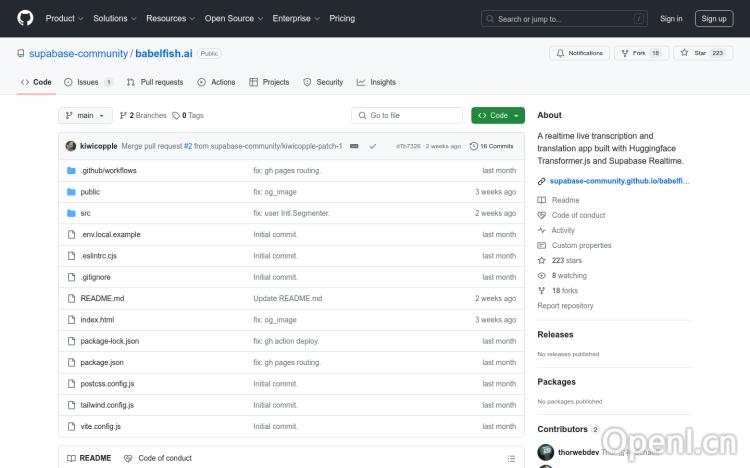Click Report repository link
The image size is (750, 468).
[x=565, y=306]
